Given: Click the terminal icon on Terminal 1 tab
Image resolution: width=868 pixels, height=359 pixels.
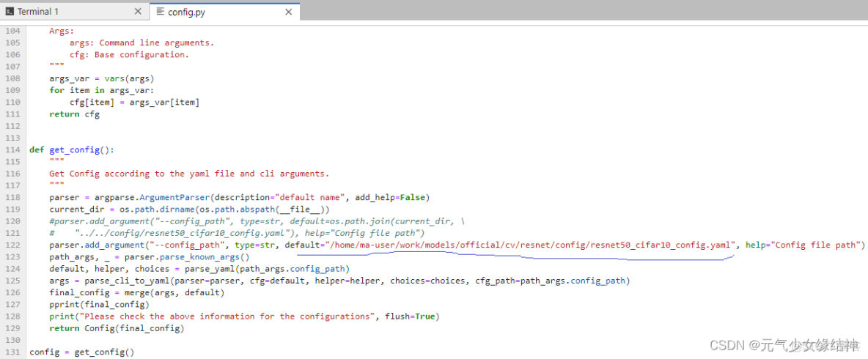Looking at the screenshot, I should point(10,12).
